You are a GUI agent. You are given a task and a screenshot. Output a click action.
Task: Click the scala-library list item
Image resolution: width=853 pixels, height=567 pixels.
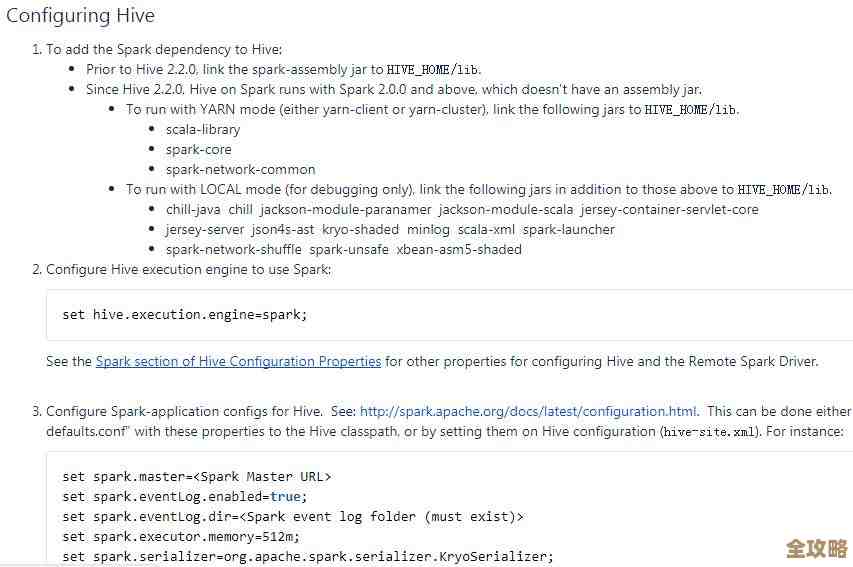203,129
